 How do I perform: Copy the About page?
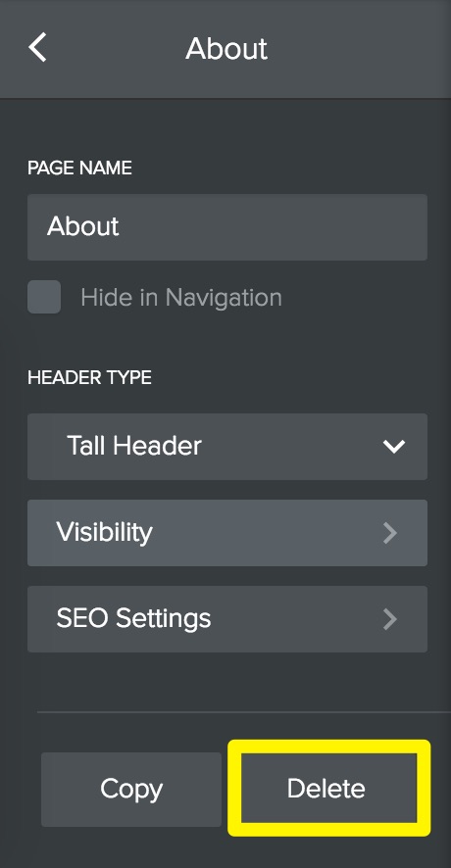coord(131,790)
